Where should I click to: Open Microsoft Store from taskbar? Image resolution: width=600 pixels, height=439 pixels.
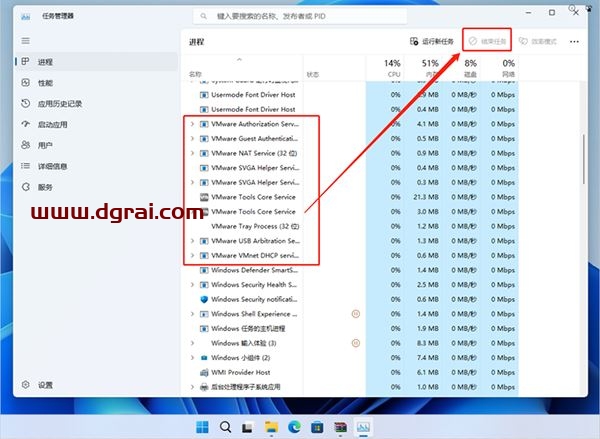click(x=317, y=426)
